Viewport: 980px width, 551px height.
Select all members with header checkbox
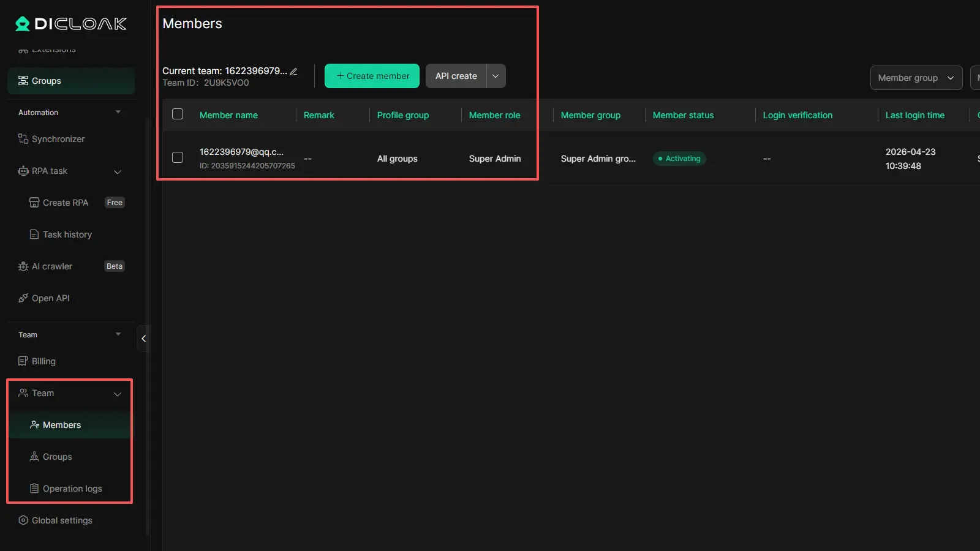[x=178, y=114]
